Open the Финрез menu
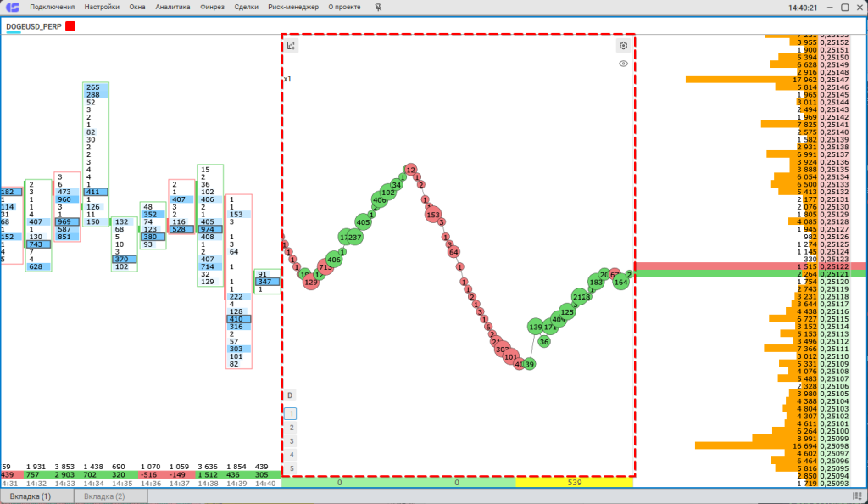This screenshot has width=868, height=504. [212, 7]
